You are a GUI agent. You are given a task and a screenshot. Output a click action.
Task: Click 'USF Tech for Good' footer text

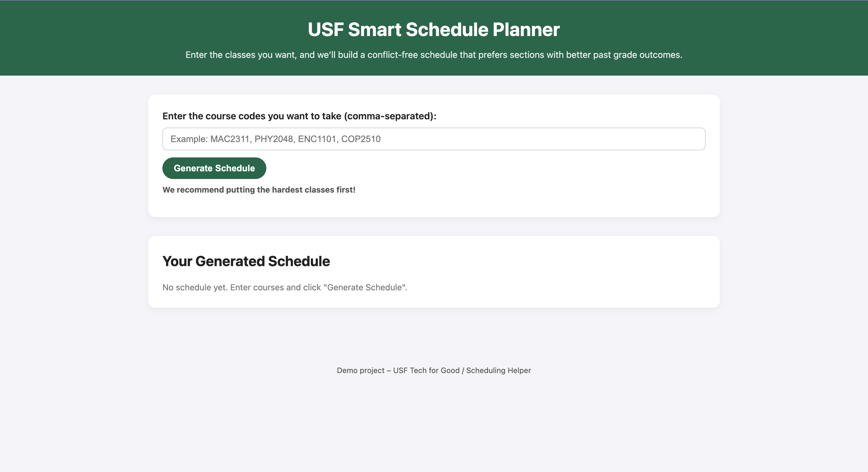point(426,370)
